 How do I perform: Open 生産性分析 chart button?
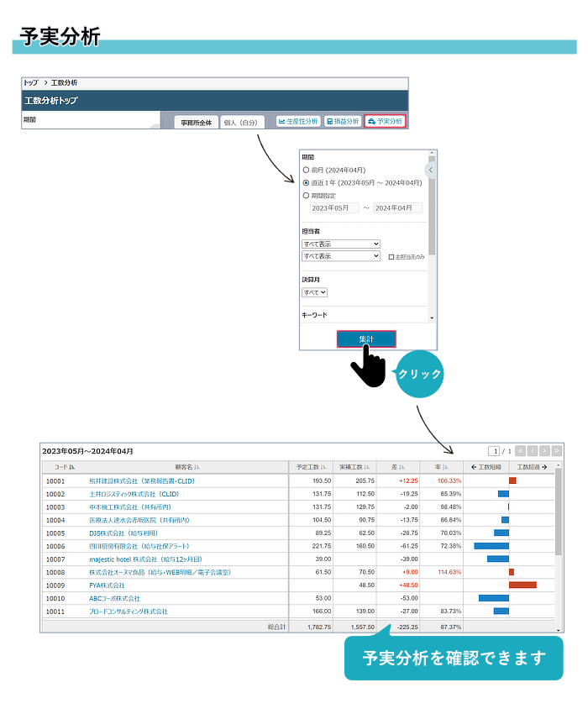[x=298, y=122]
